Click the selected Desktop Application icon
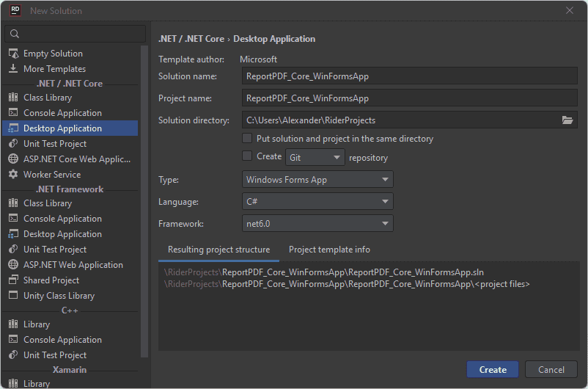 point(13,128)
